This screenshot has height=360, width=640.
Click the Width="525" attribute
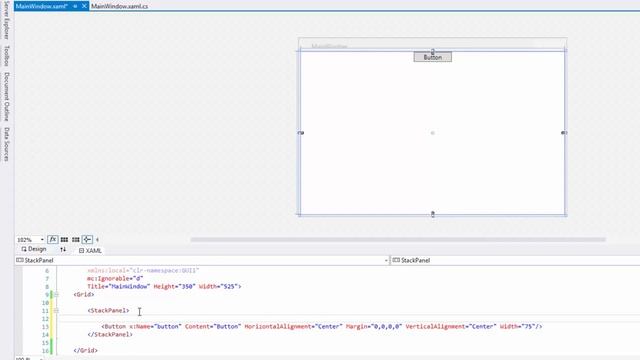(x=220, y=287)
